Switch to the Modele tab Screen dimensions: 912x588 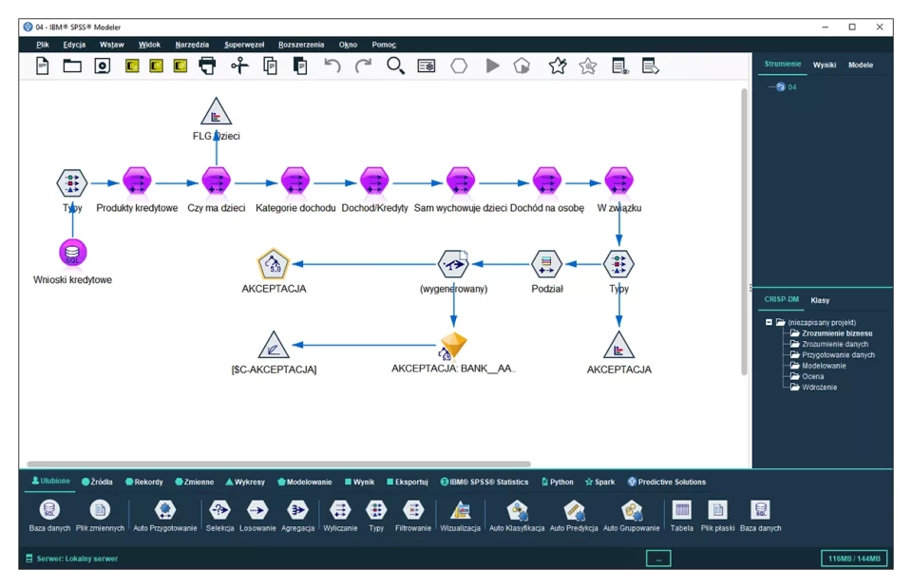click(x=860, y=65)
